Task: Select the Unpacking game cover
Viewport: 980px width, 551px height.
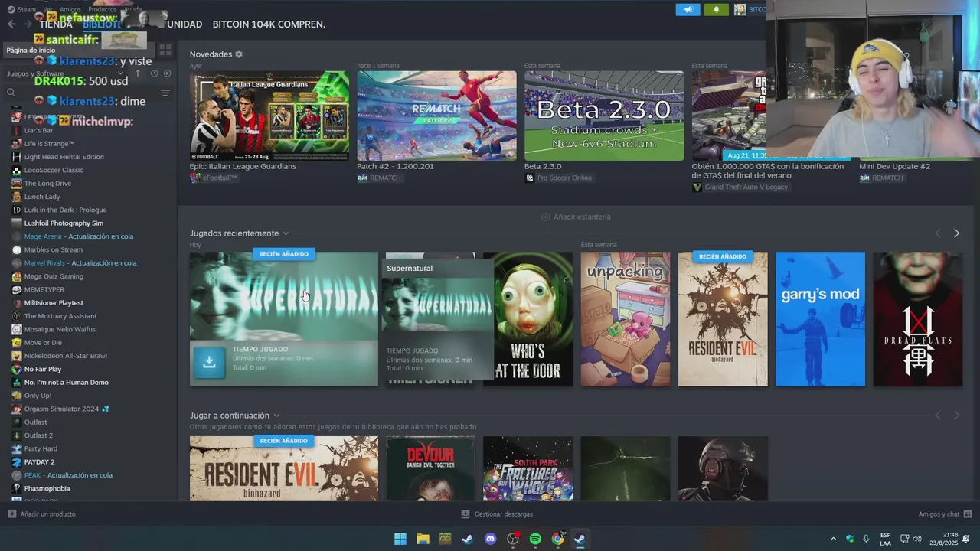Action: 626,319
